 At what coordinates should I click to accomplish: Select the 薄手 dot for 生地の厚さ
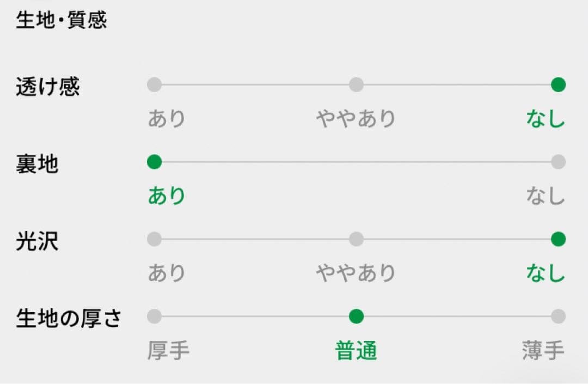[x=558, y=316]
